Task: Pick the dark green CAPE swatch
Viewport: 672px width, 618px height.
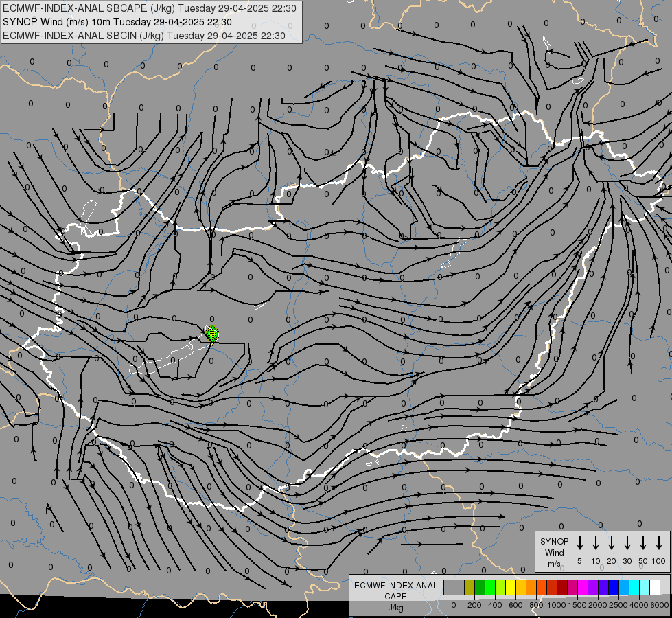Action: 480,587
